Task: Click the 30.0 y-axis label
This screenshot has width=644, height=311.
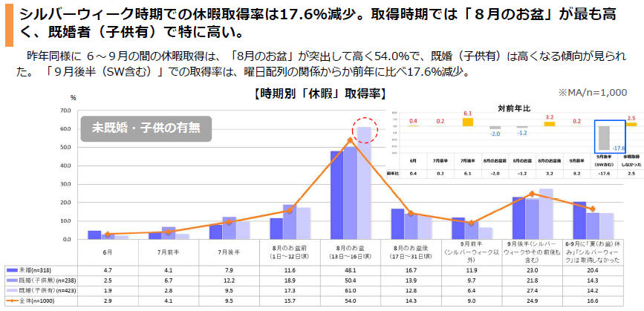Action: coord(65,184)
